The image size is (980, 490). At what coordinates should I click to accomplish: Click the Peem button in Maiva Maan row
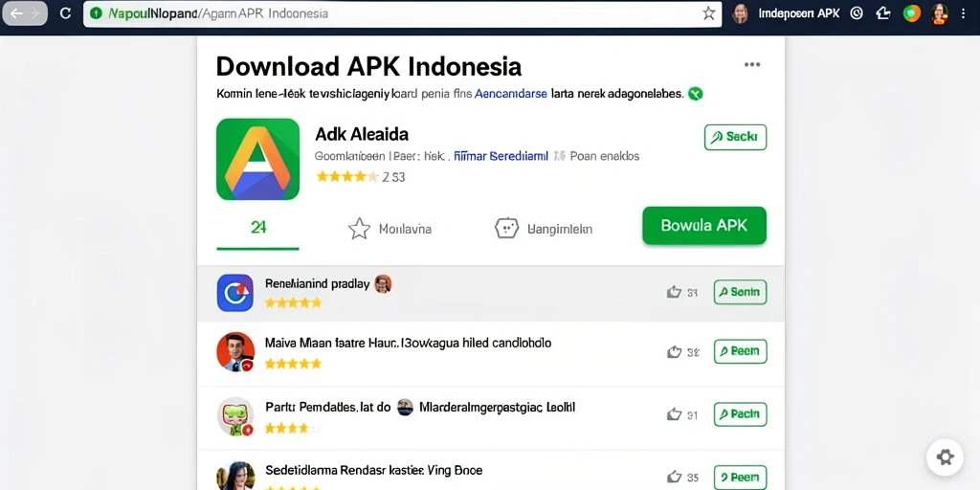[x=740, y=351]
